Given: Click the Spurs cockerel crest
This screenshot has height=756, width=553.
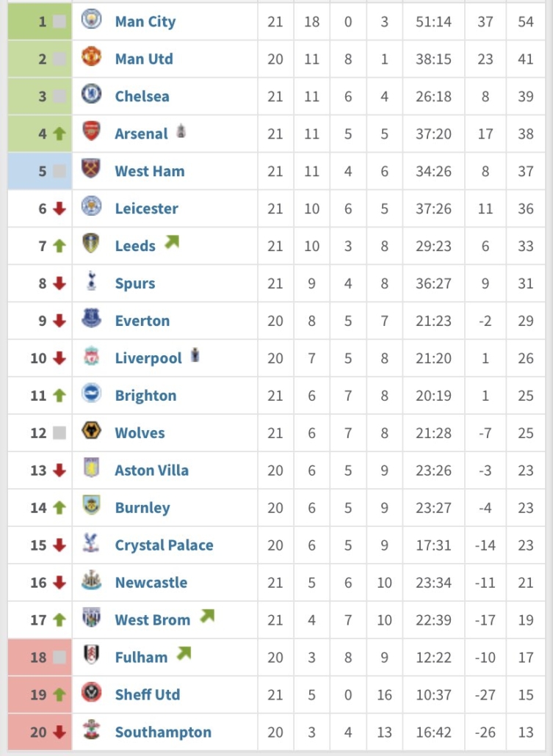Looking at the screenshot, I should click(x=91, y=281).
